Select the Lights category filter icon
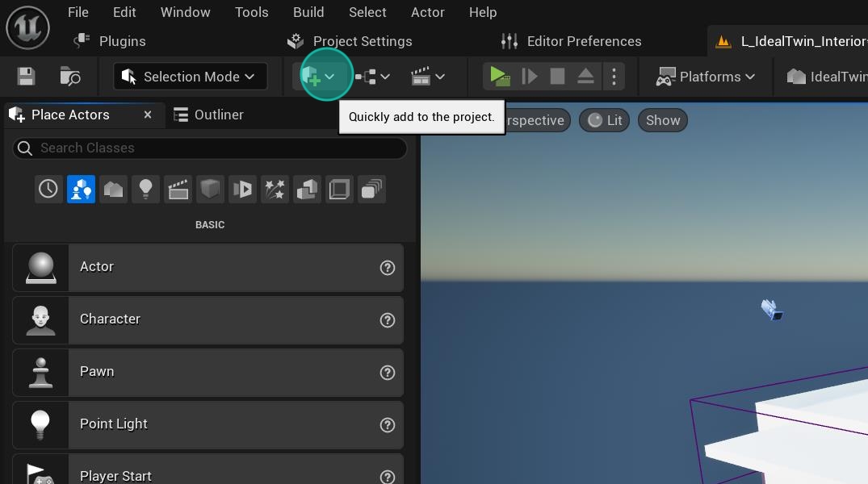This screenshot has width=868, height=484. (145, 190)
